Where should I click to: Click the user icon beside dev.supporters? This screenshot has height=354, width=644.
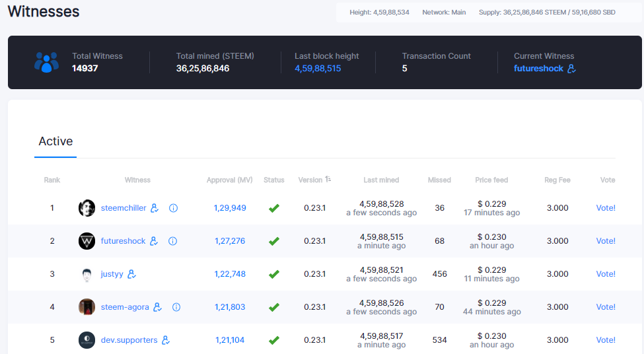(166, 340)
